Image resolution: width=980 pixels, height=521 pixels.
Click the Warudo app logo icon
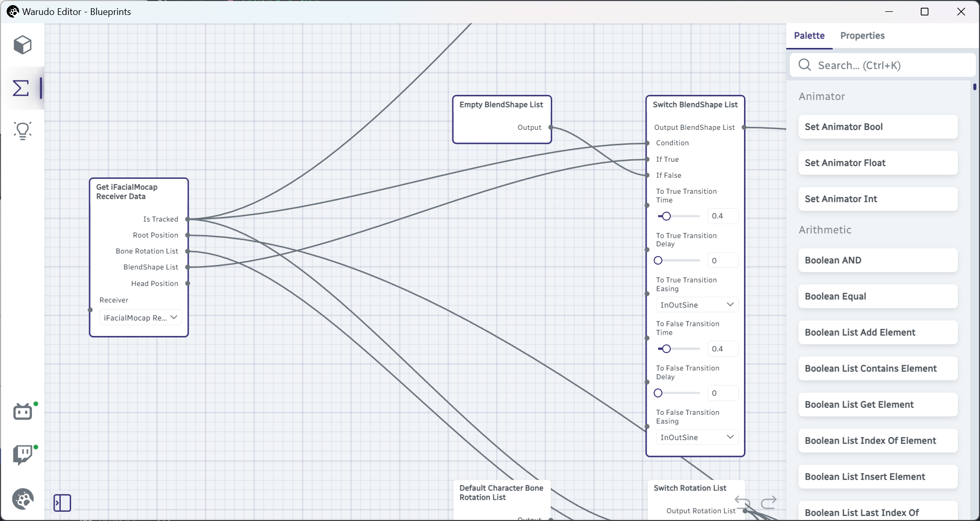tap(13, 11)
